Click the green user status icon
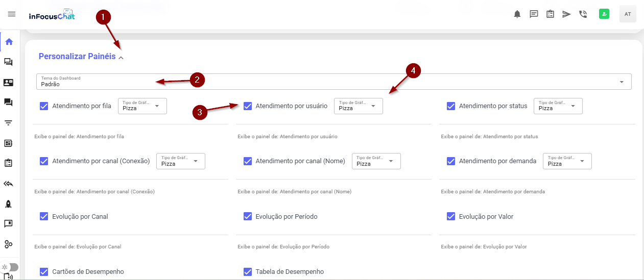The height and width of the screenshot is (280, 644). coord(604,14)
